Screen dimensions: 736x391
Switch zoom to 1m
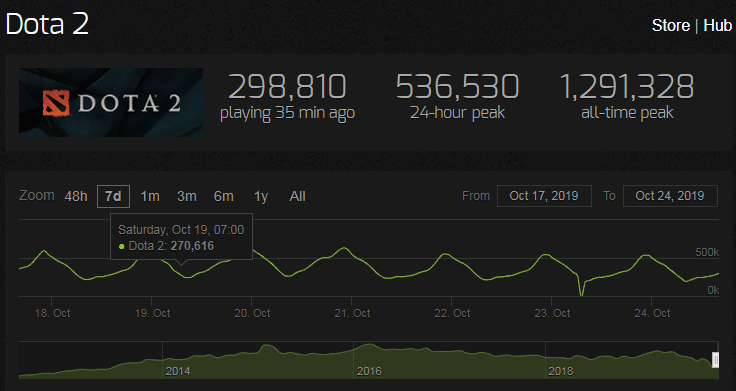click(150, 196)
